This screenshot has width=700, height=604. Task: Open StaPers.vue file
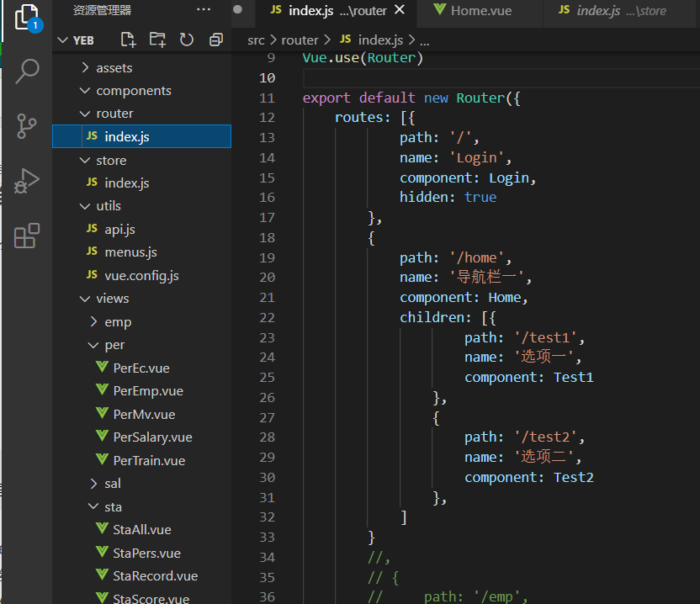[x=142, y=554]
